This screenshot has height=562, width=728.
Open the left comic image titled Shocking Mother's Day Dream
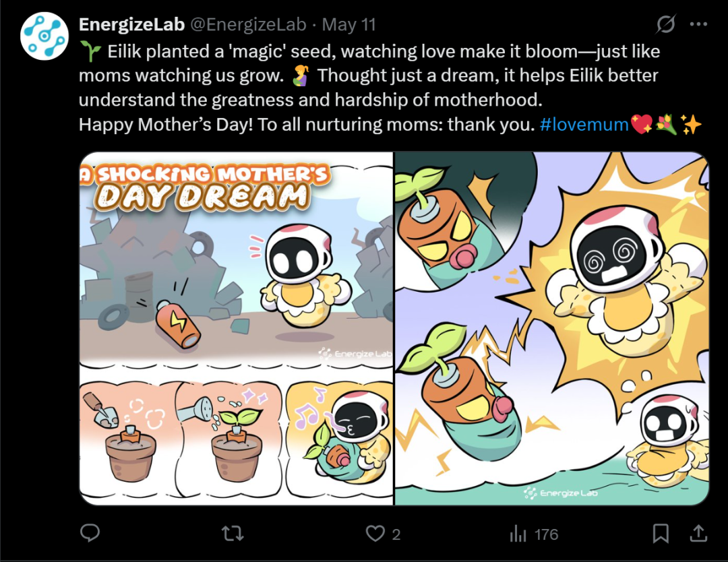coord(237,328)
